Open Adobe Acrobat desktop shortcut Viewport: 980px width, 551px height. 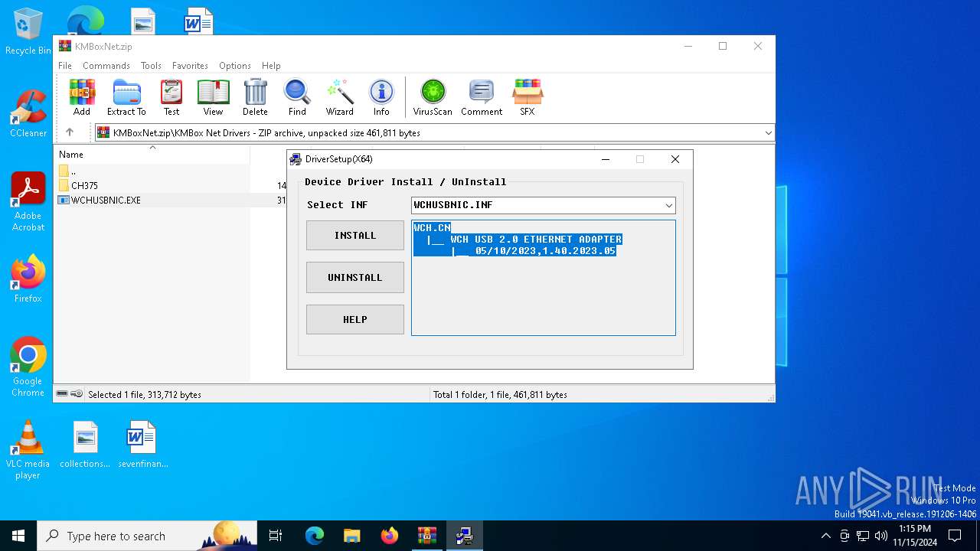point(28,202)
